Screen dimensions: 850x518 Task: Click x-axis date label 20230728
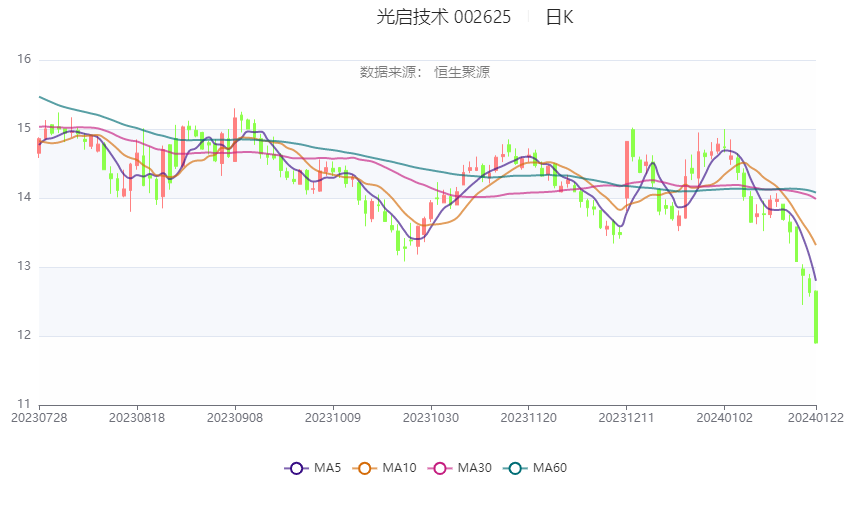click(x=39, y=418)
